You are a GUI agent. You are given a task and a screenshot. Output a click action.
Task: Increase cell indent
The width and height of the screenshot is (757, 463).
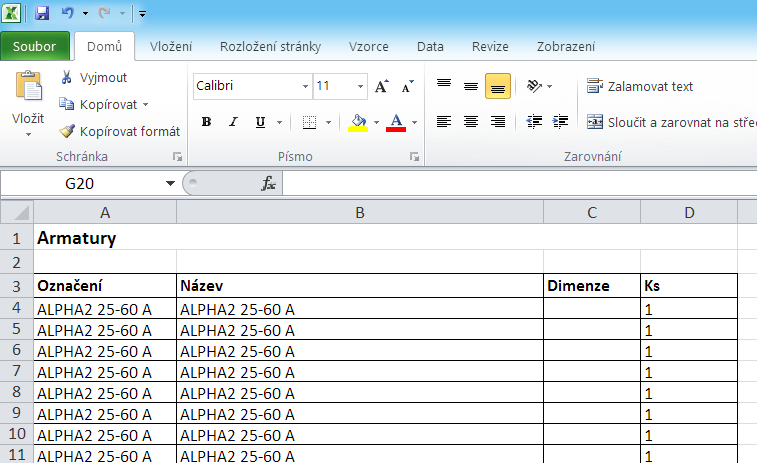[x=560, y=122]
